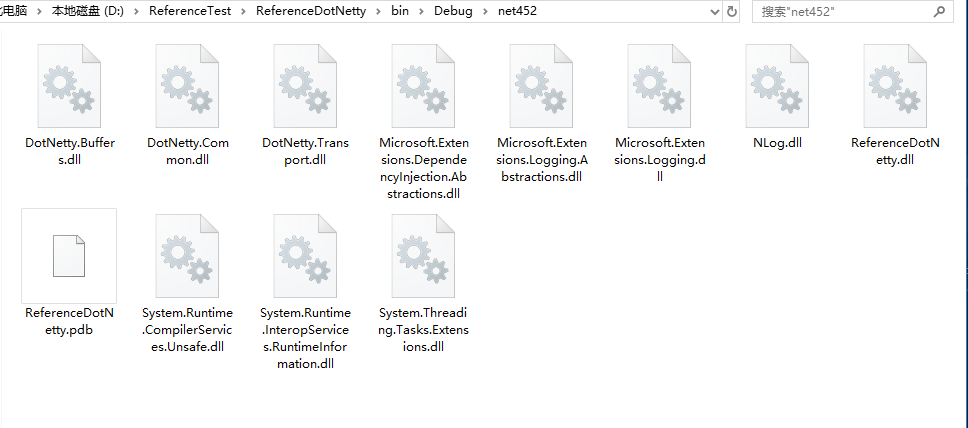Click the ReferenceDotNetty.dll file name

tap(895, 151)
